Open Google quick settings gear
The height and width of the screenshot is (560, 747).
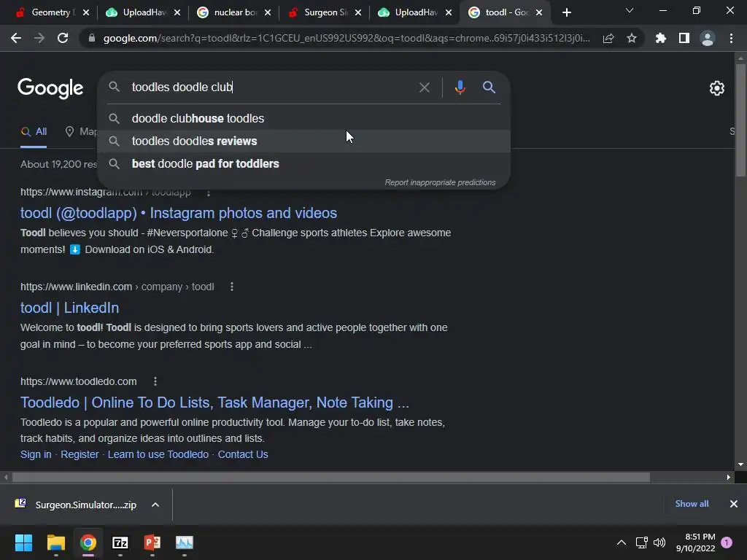click(x=717, y=88)
